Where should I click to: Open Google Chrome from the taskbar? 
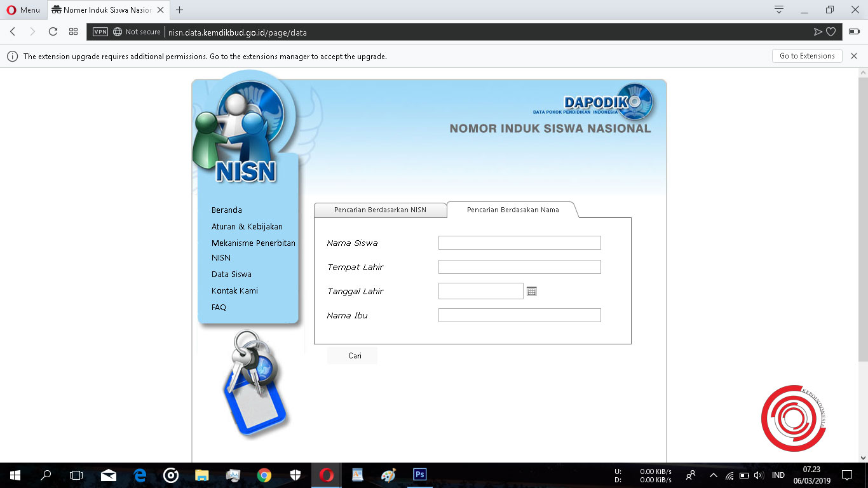[263, 475]
